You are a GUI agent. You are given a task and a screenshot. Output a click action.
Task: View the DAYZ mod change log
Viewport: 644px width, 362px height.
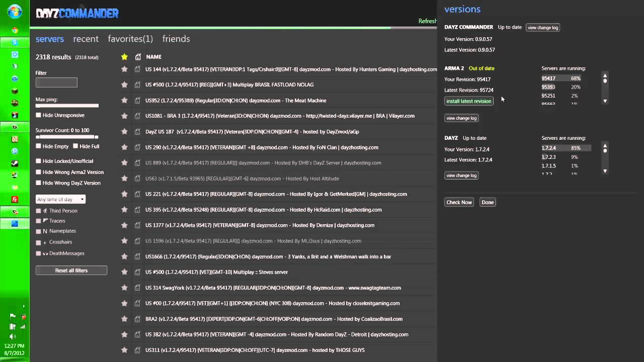(x=461, y=175)
